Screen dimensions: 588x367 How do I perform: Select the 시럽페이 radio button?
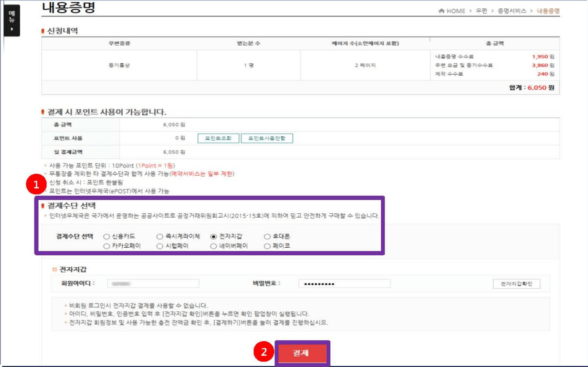[160, 246]
